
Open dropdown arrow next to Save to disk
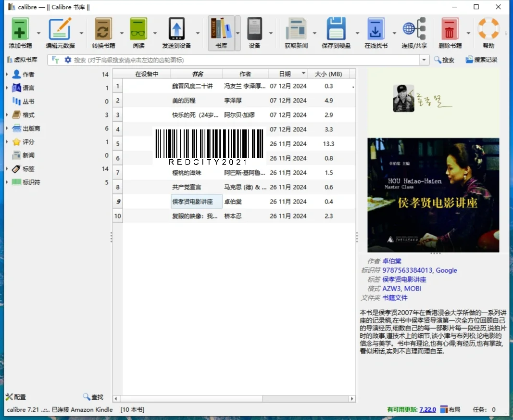click(357, 33)
